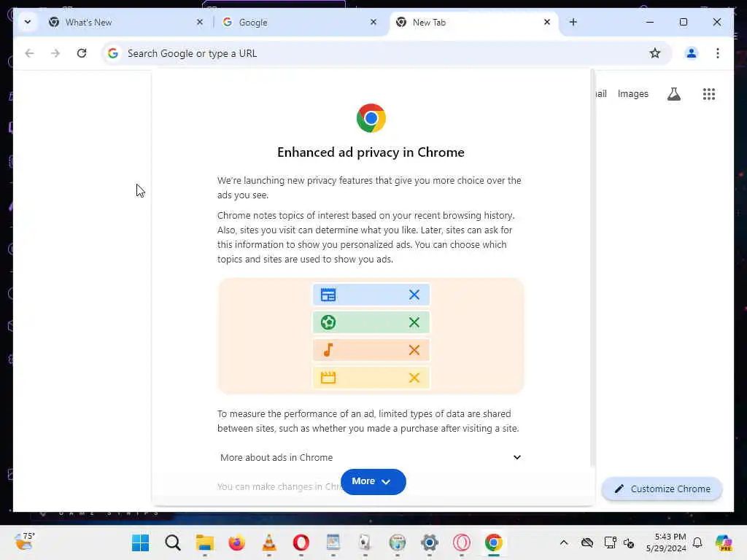Click the Chrome icon in taskbar
The height and width of the screenshot is (560, 747).
[494, 542]
